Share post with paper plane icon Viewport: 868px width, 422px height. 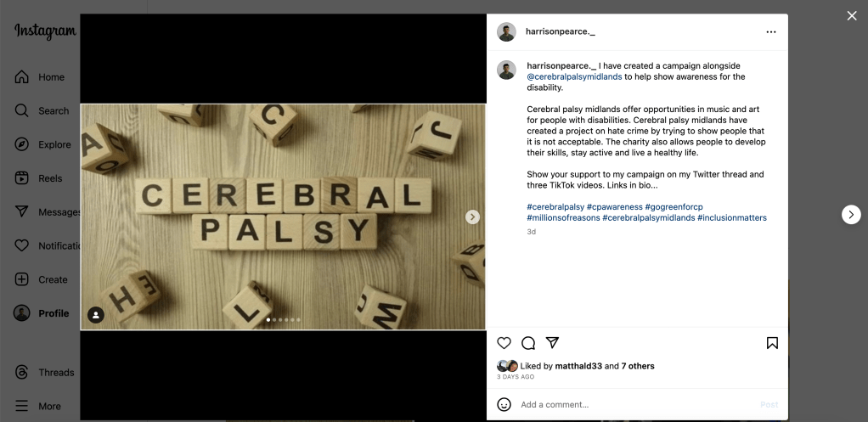pos(552,343)
